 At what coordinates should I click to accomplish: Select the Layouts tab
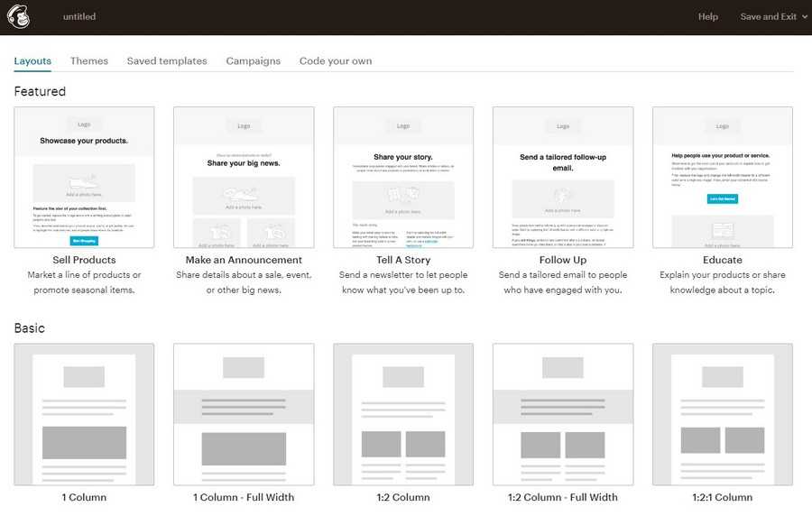click(32, 61)
